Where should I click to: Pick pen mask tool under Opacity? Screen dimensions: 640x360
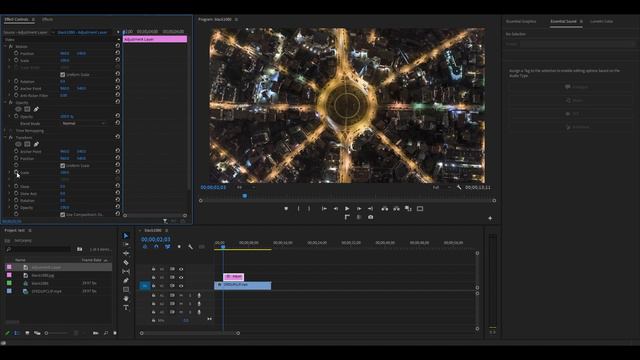pos(36,109)
